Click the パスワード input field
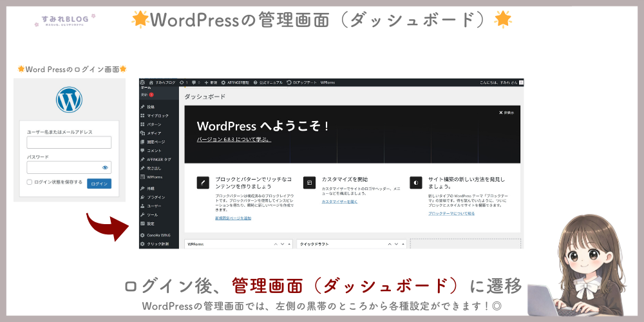 tap(69, 167)
